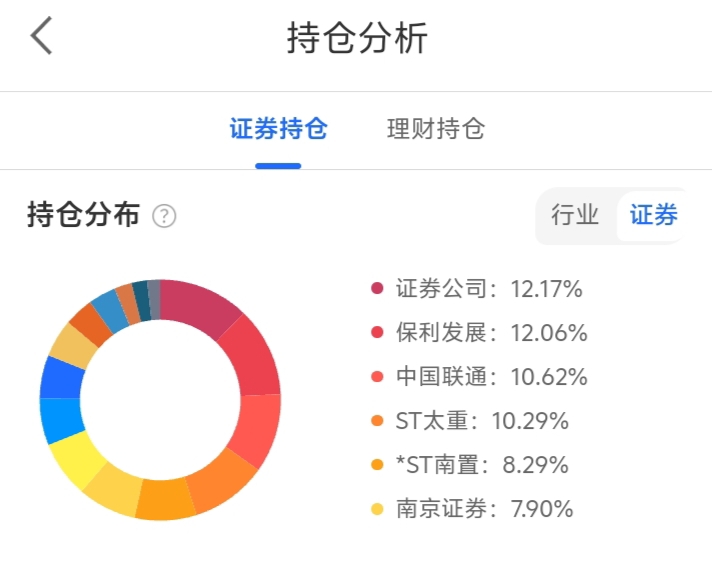Switch to the 理财持仓 tab

(435, 129)
